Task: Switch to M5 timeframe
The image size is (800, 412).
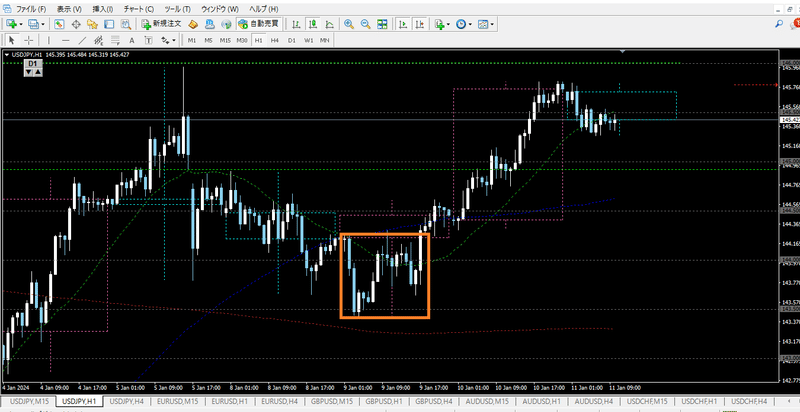Action: [208, 40]
